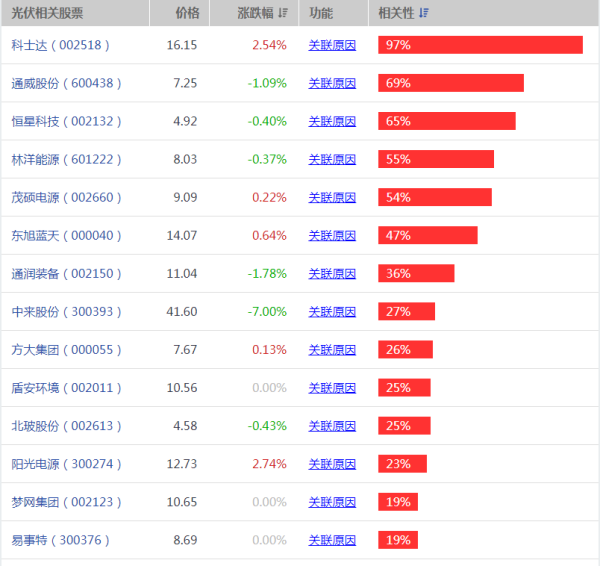Click the 23% correlation bar
This screenshot has width=600, height=566.
coord(403,464)
